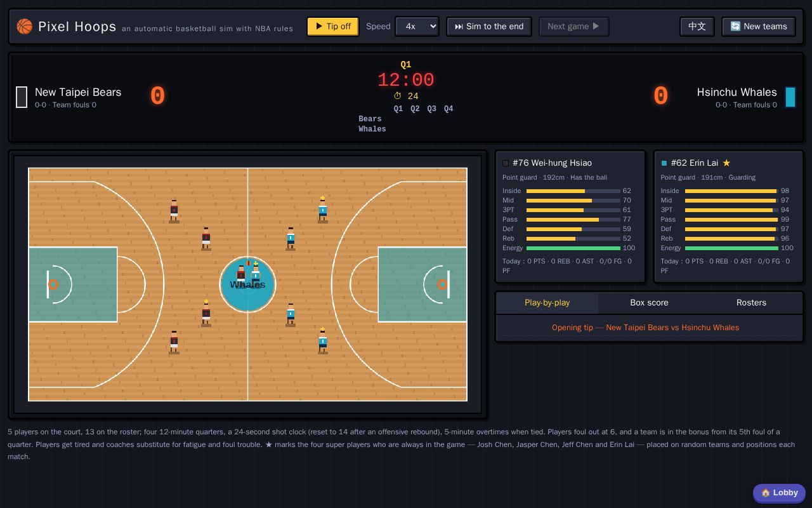Click the shot clock value 24
This screenshot has height=508, width=812.
413,97
